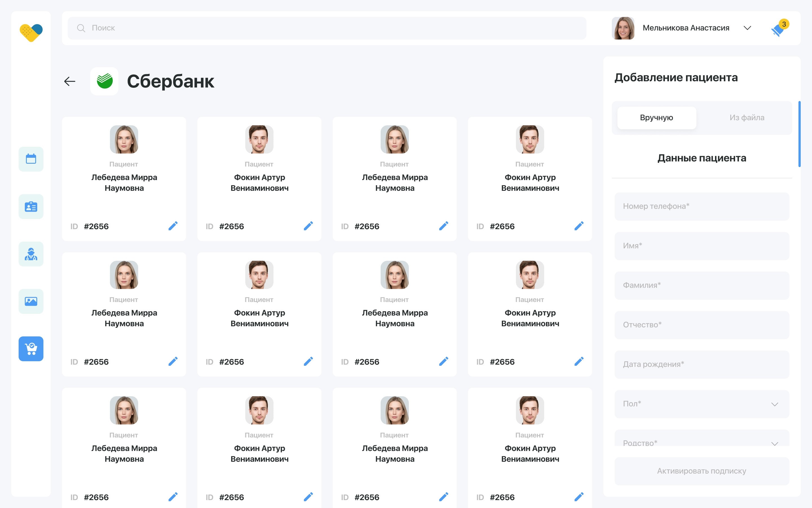Expand the Мельникова Анастасия user menu chevron
The width and height of the screenshot is (812, 508).
pos(747,28)
